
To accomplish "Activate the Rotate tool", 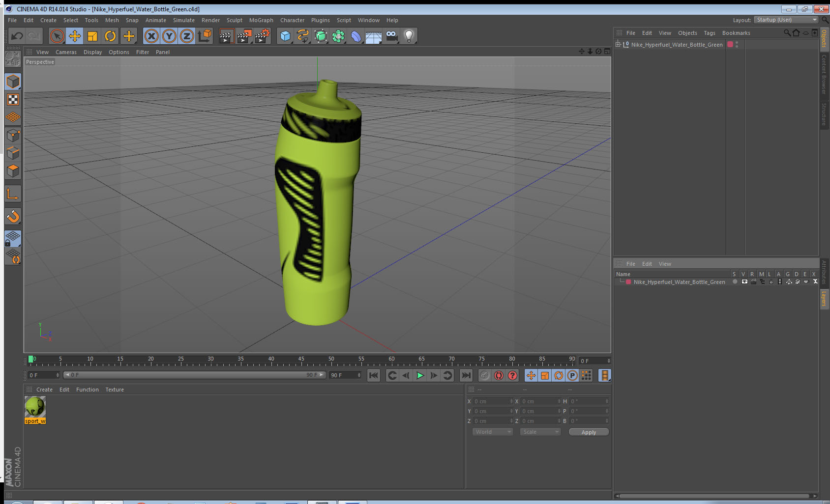I will click(110, 36).
